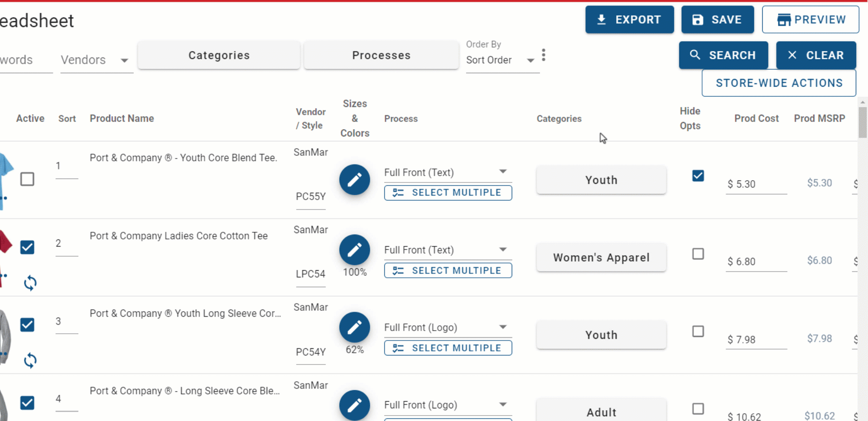Click the Prod MSRP column header
This screenshot has height=421, width=868.
(819, 118)
